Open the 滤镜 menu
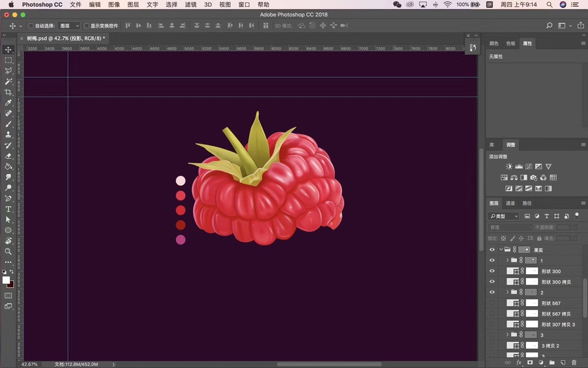Viewport: 588px width, 368px height. pos(190,4)
